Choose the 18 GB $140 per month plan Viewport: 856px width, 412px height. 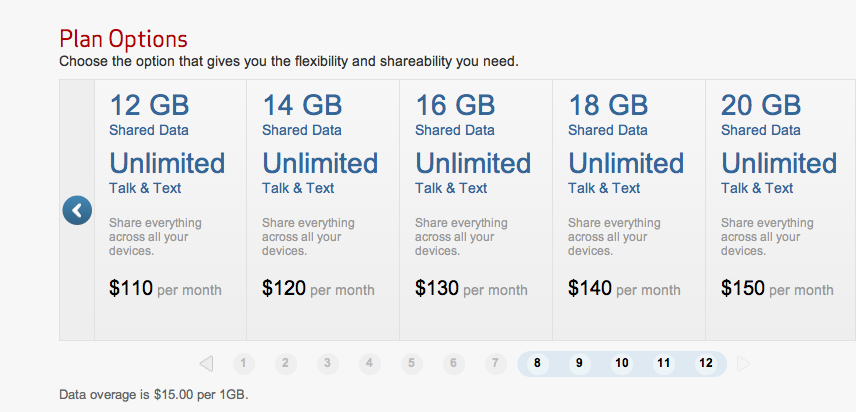(629, 210)
